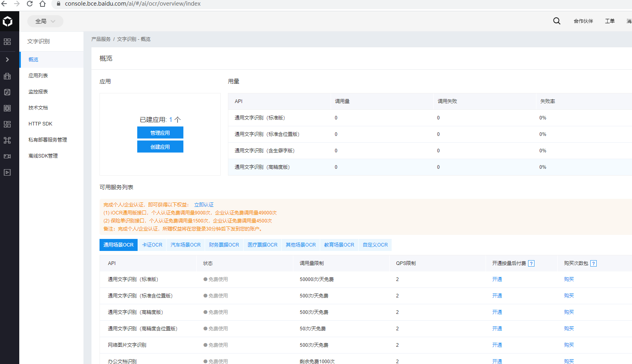The width and height of the screenshot is (632, 364).
Task: Click 购买 for 通用文字识别（标准含位置版）
Action: 569,296
